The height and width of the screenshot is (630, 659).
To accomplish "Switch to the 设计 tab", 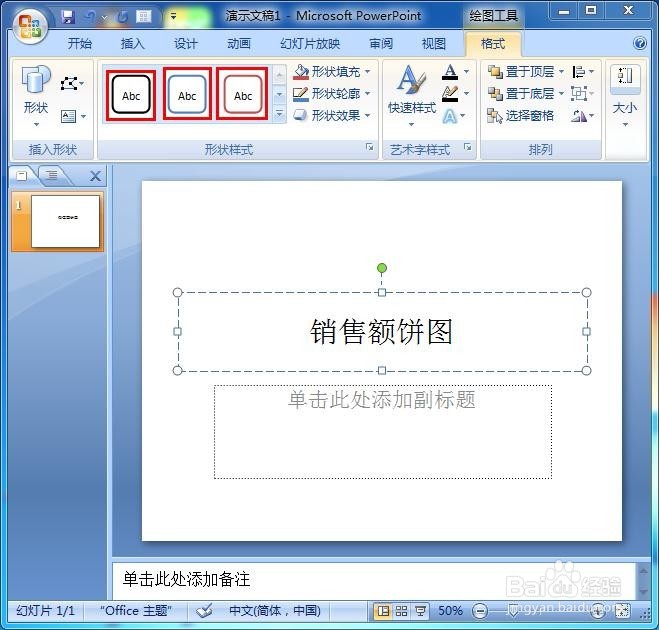I will coord(186,43).
